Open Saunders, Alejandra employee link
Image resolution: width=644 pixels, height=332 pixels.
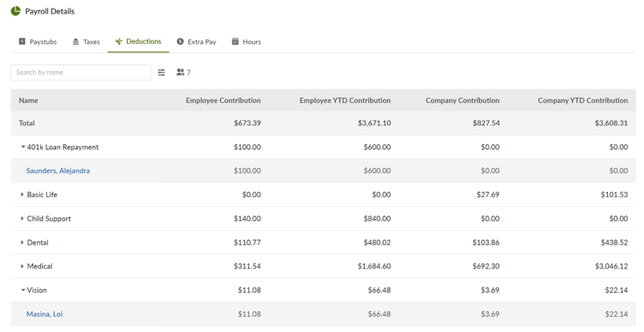pos(58,171)
